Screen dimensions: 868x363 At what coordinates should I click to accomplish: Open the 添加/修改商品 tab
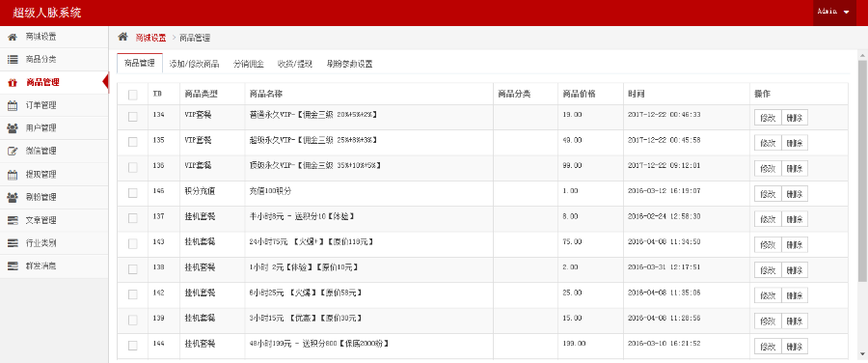point(194,64)
